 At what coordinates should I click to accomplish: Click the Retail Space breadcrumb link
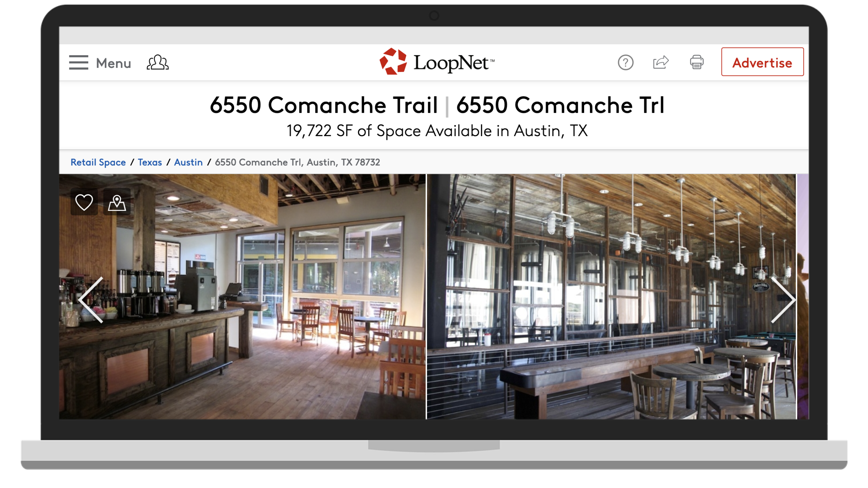[x=98, y=162]
